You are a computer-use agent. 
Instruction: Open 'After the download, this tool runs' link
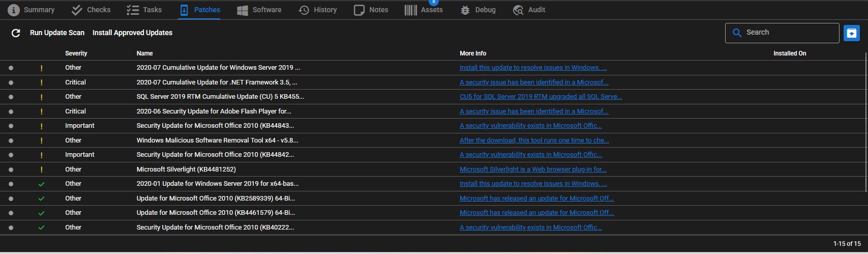(x=534, y=140)
